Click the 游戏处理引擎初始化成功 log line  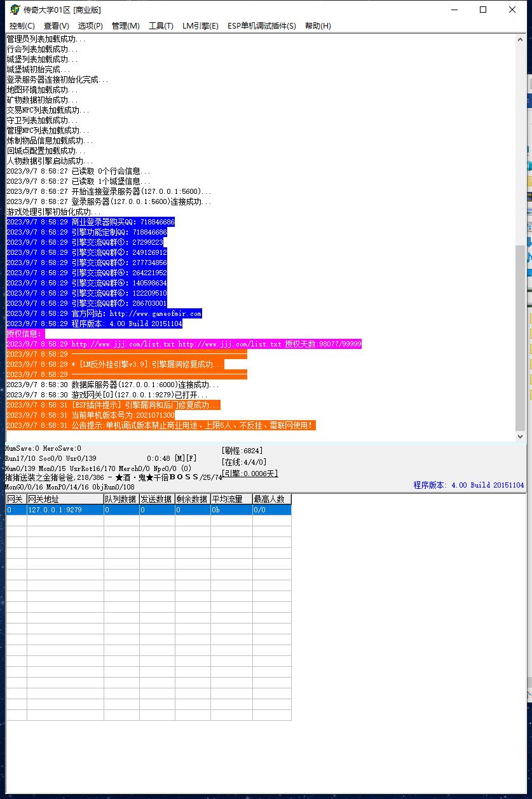[x=53, y=212]
